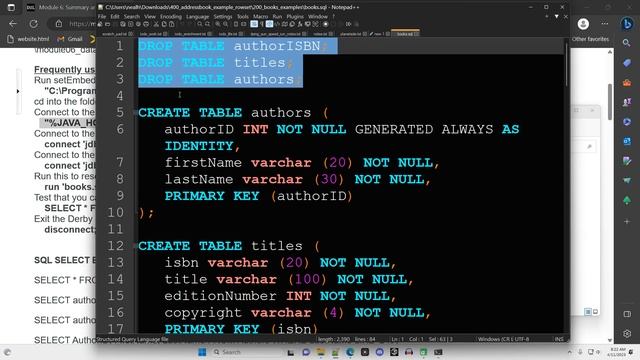Click the Zoom Out toolbar icon

(x=226, y=24)
